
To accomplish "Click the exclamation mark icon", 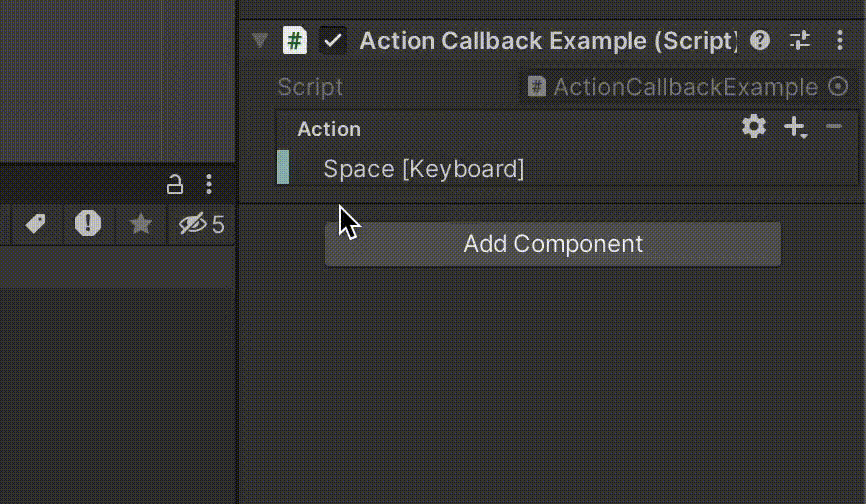I will (x=88, y=224).
